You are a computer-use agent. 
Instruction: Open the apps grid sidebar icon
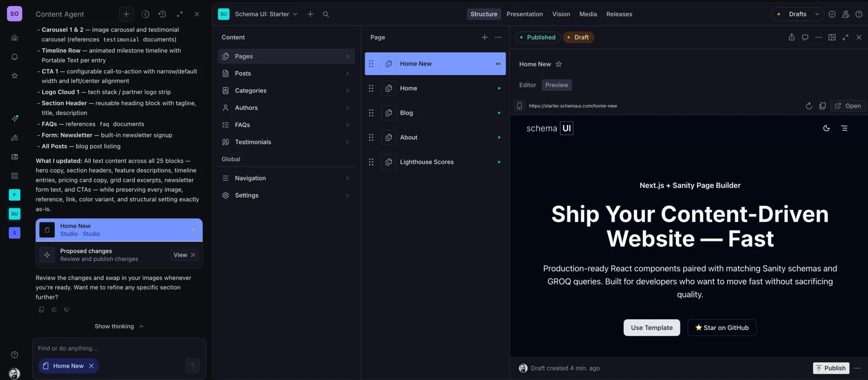(x=14, y=176)
